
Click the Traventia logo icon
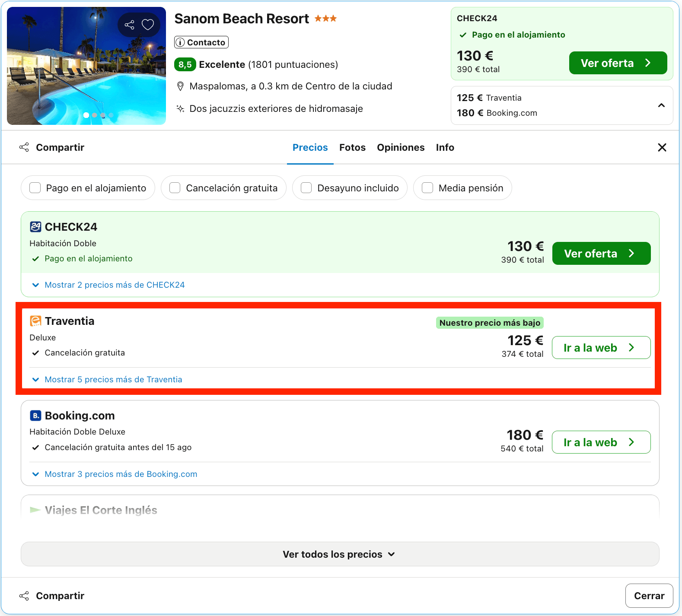[35, 321]
